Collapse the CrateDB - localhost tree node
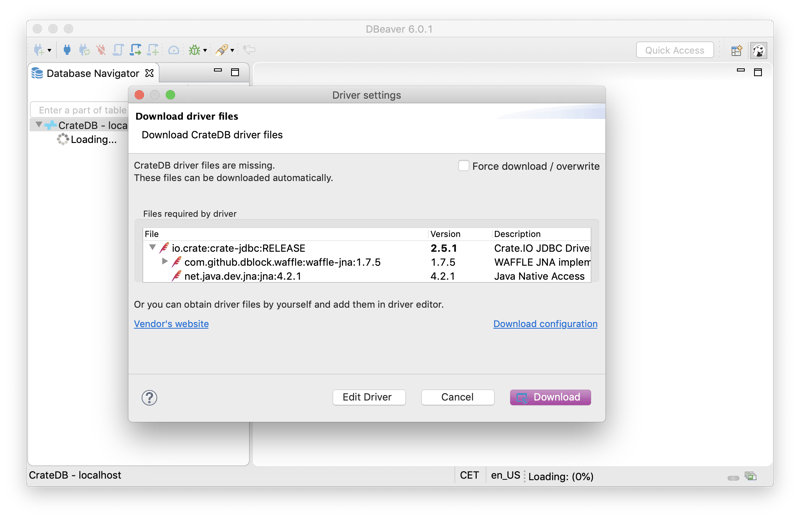This screenshot has width=800, height=519. point(38,125)
